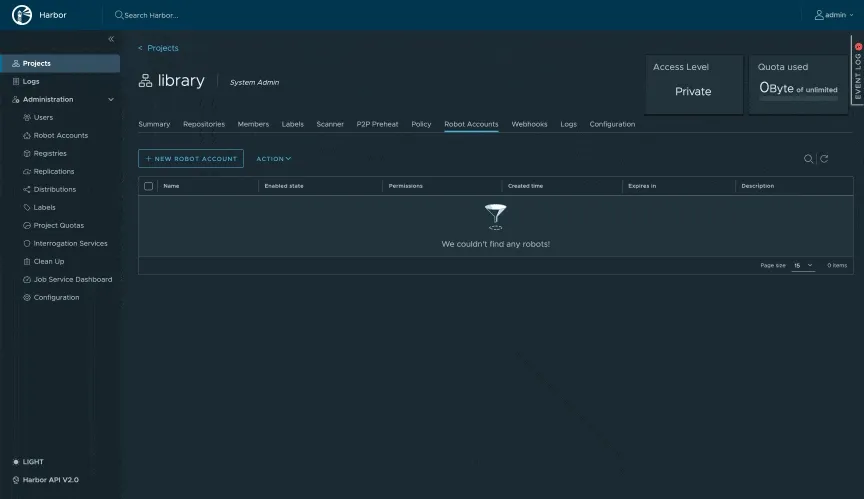The height and width of the screenshot is (499, 864).
Task: Go back to Projects via breadcrumb link
Action: (x=162, y=48)
